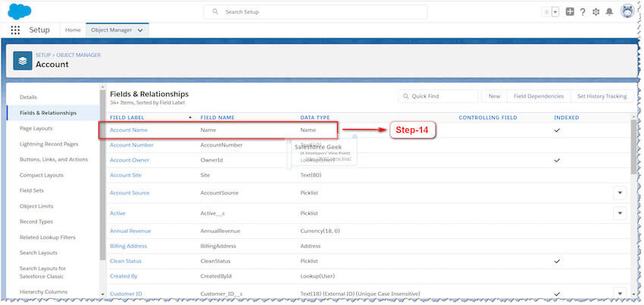Image resolution: width=644 pixels, height=305 pixels.
Task: Open Hierarchy Columns in the sidebar
Action: 43,292
